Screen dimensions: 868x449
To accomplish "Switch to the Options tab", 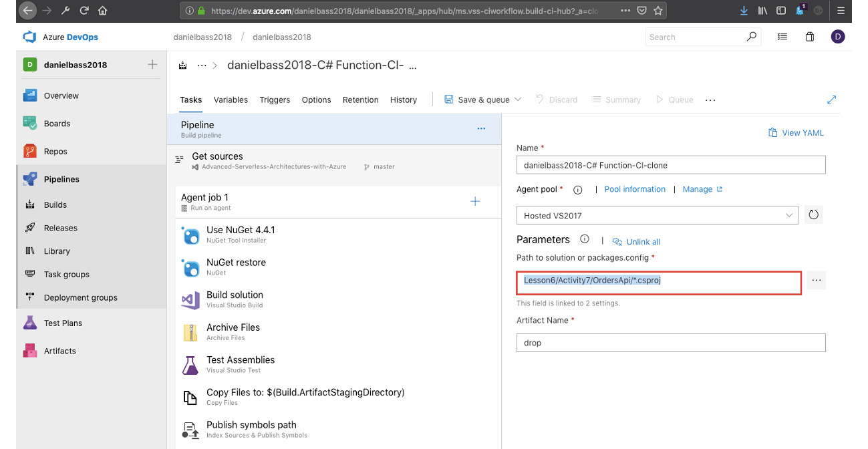I will (x=316, y=100).
